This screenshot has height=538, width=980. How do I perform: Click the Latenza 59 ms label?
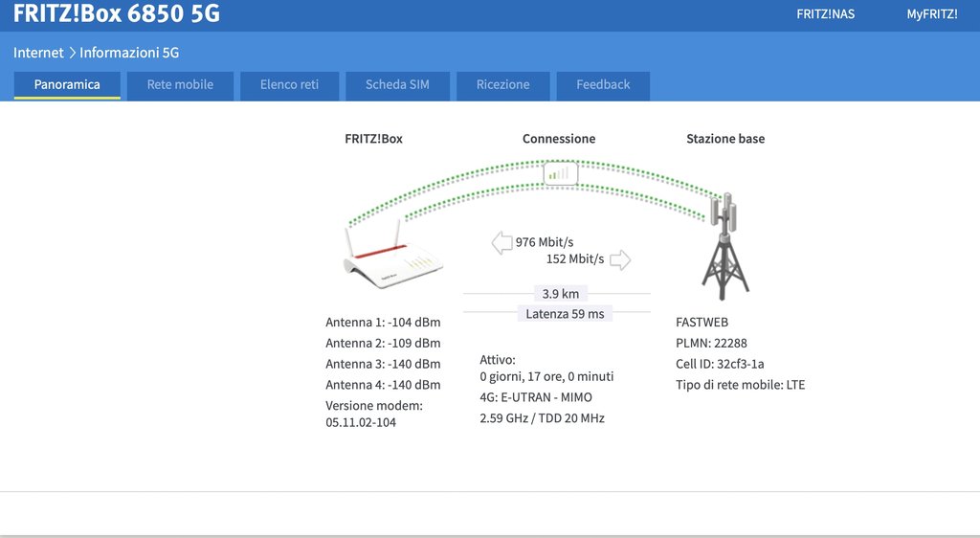(565, 314)
